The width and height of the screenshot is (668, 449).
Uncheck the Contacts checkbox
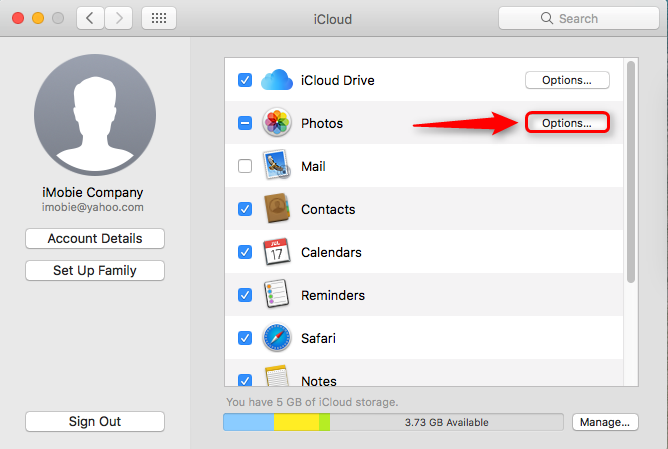(245, 209)
